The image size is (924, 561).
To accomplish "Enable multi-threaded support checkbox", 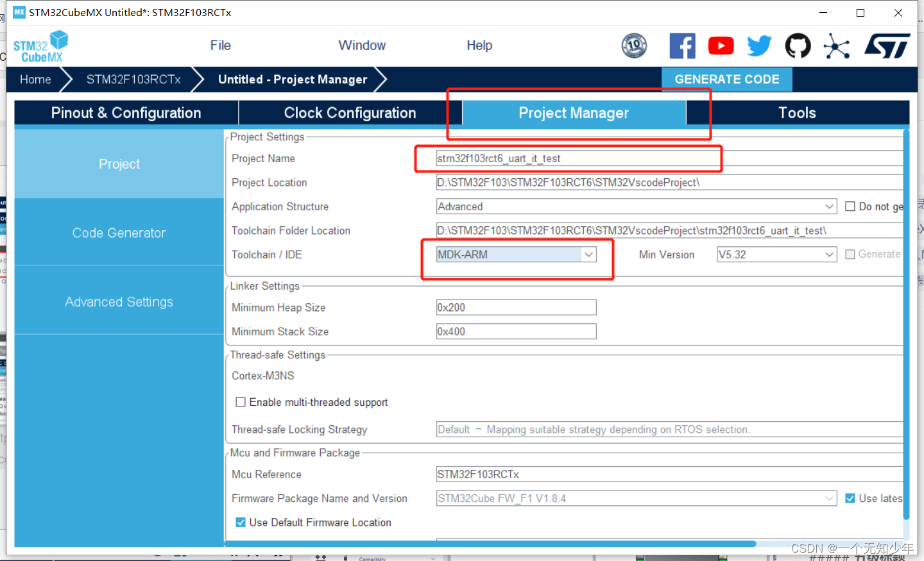I will [x=241, y=402].
